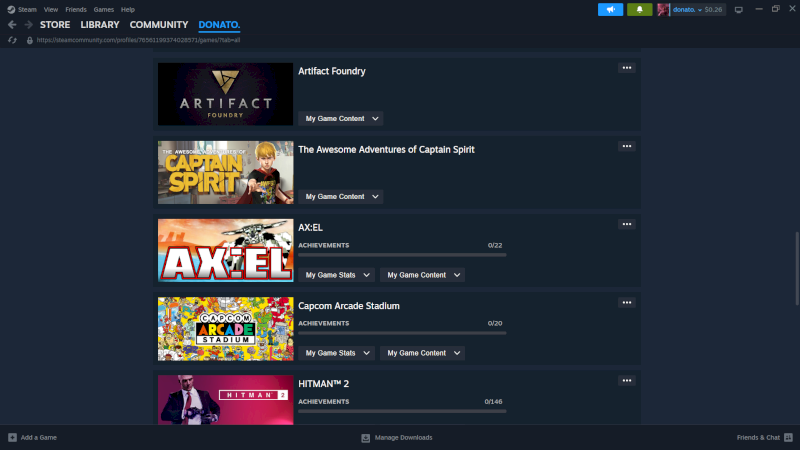Open the more options menu for AX:EL
The height and width of the screenshot is (450, 800).
627,224
